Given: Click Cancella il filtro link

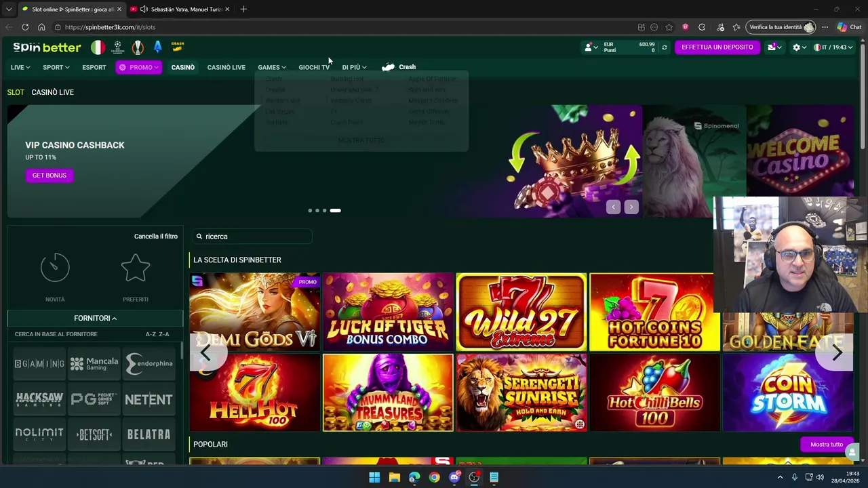Looking at the screenshot, I should pyautogui.click(x=156, y=237).
